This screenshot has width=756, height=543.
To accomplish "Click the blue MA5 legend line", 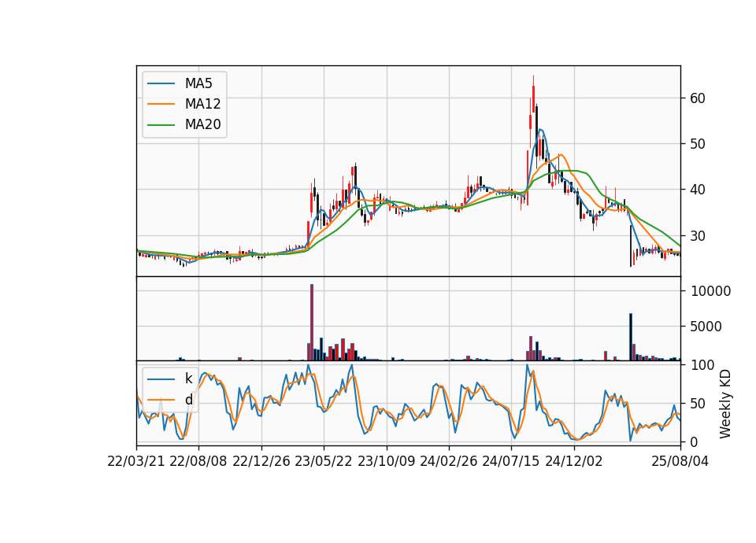I will [x=161, y=84].
